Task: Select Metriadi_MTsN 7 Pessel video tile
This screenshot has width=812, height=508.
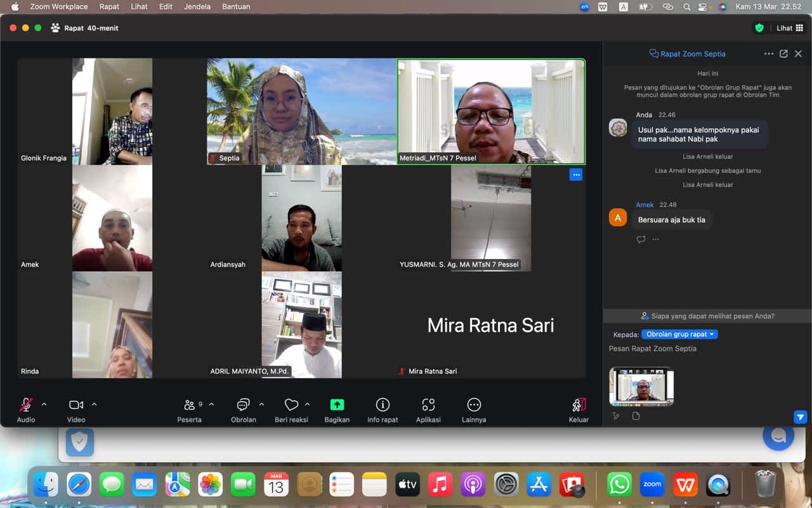Action: click(x=491, y=112)
